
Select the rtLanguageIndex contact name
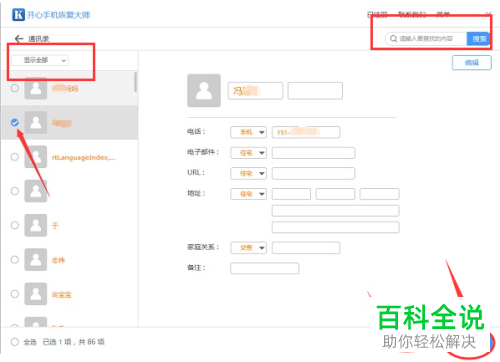[x=84, y=157]
